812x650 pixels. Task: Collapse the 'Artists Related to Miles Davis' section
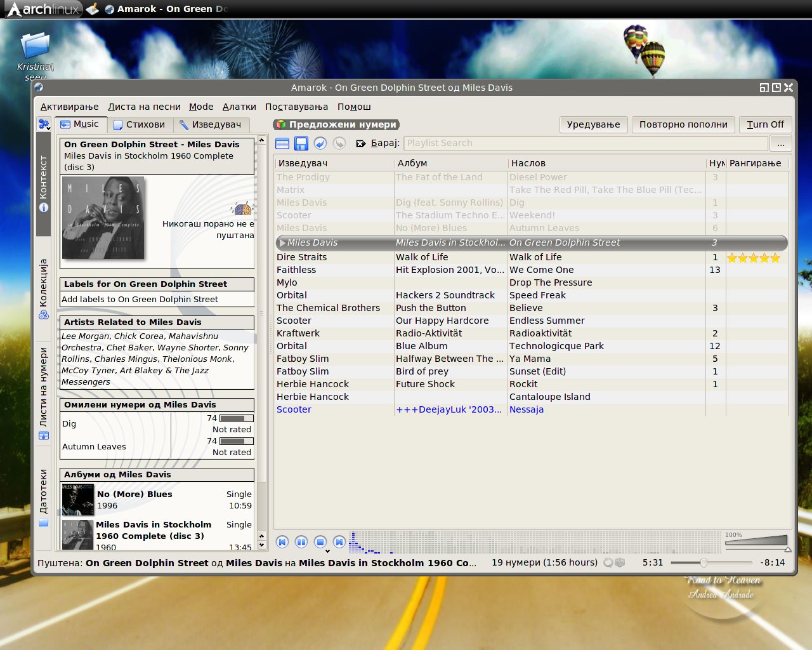(157, 322)
